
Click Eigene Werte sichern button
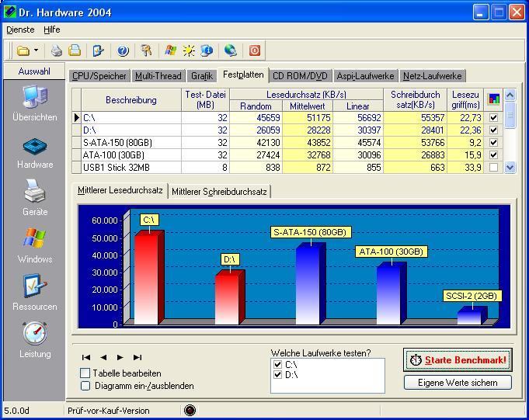tap(458, 383)
